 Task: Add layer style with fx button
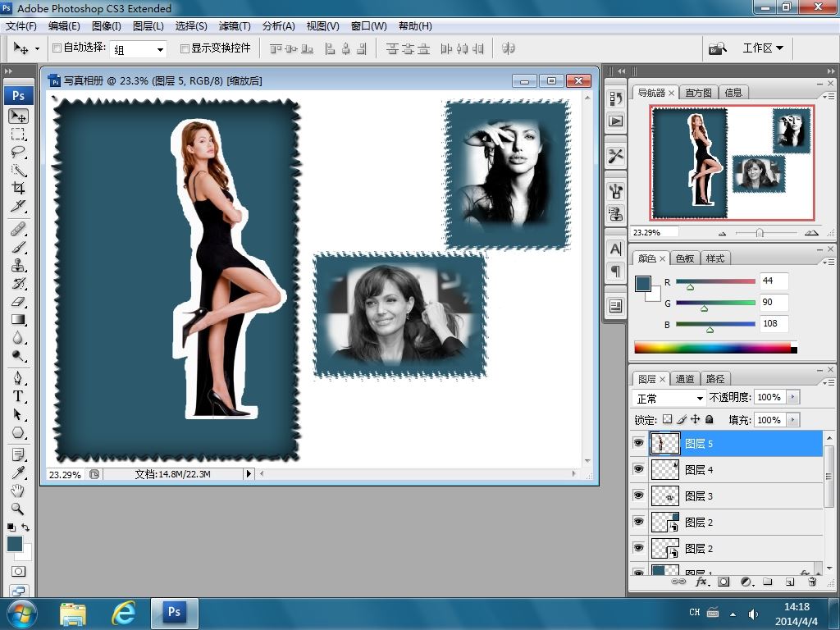point(701,582)
